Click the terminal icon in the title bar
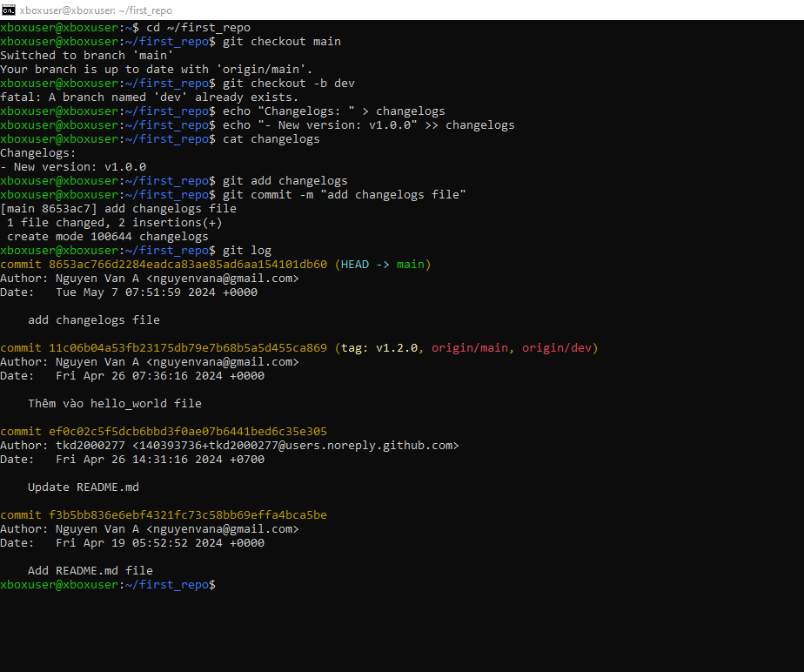804x672 pixels. click(9, 10)
